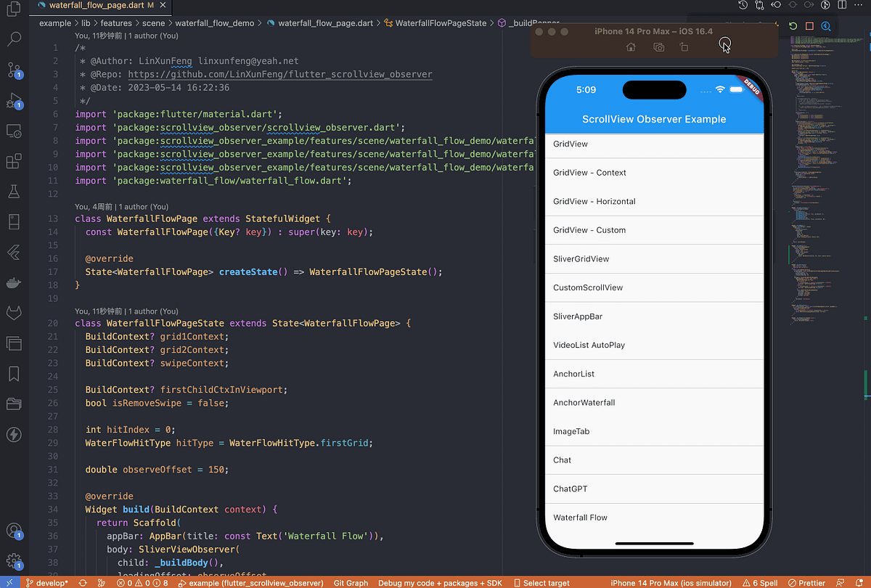
Task: Trigger a Flutter hot restart
Action: 792,25
